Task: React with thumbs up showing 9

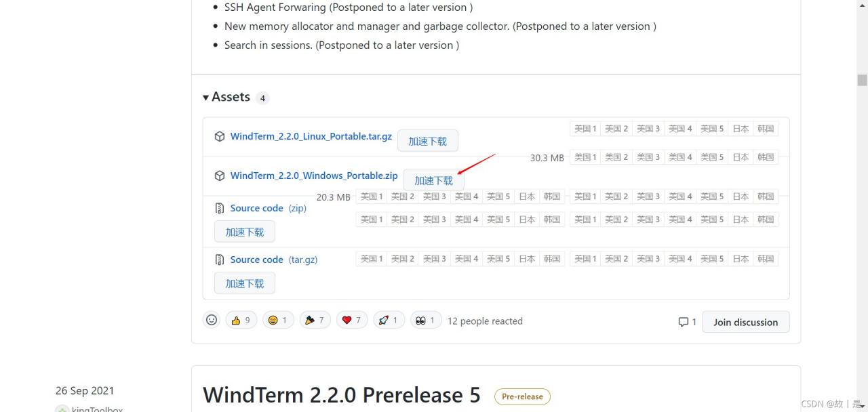Action: click(x=241, y=320)
